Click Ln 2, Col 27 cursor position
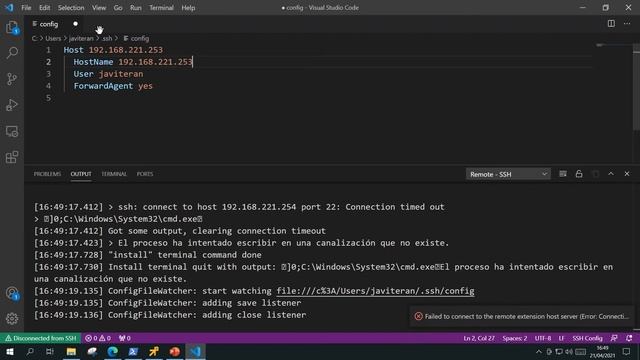Screen dimensions: 640x360 point(479,338)
